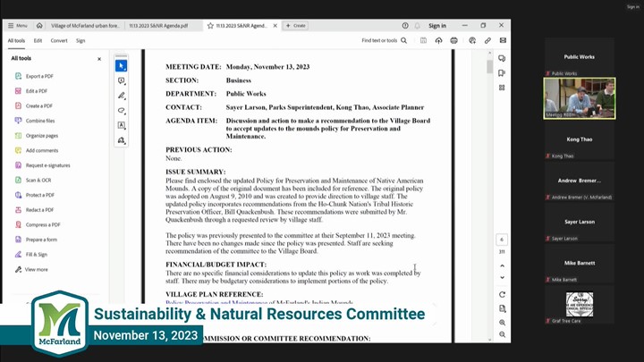Copy link using the link icon
644x362 pixels.
click(x=487, y=40)
